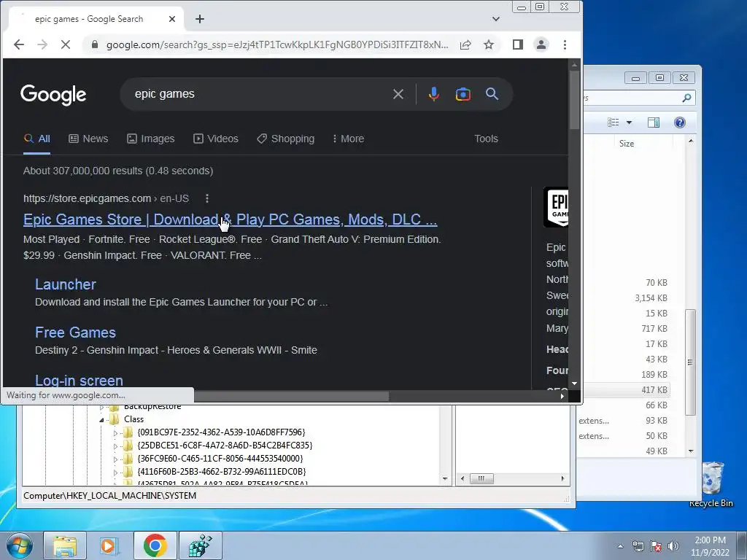Open the Launcher sitelink

[x=65, y=284]
